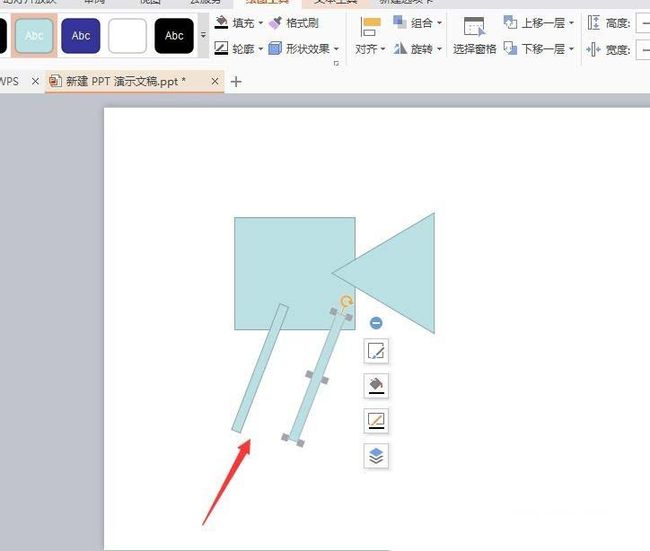Click the 宽度 width icon

pyautogui.click(x=594, y=50)
